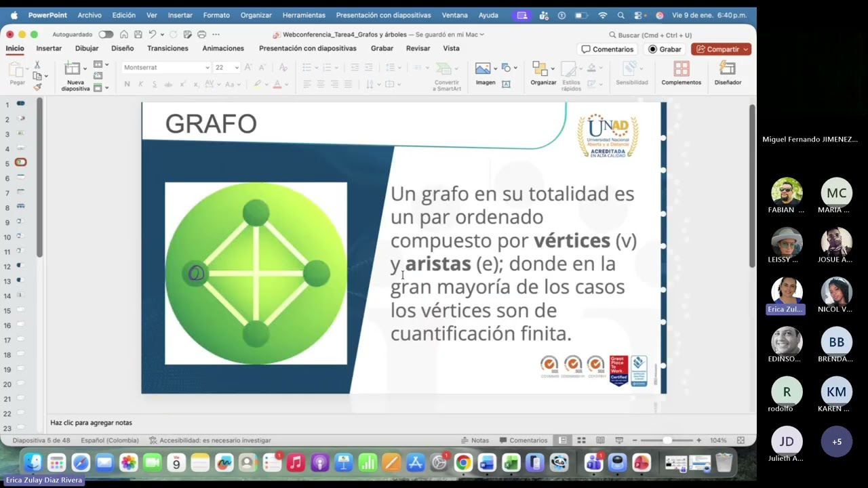Click the zoom out minus button
The height and width of the screenshot is (488, 868).
pyautogui.click(x=635, y=440)
